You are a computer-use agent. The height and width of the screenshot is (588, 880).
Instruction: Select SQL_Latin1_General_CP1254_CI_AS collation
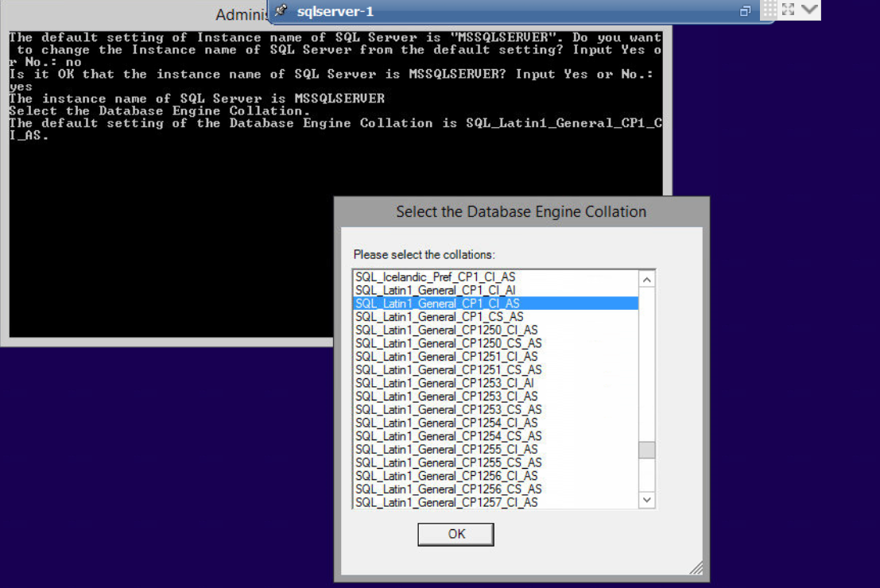(x=495, y=423)
